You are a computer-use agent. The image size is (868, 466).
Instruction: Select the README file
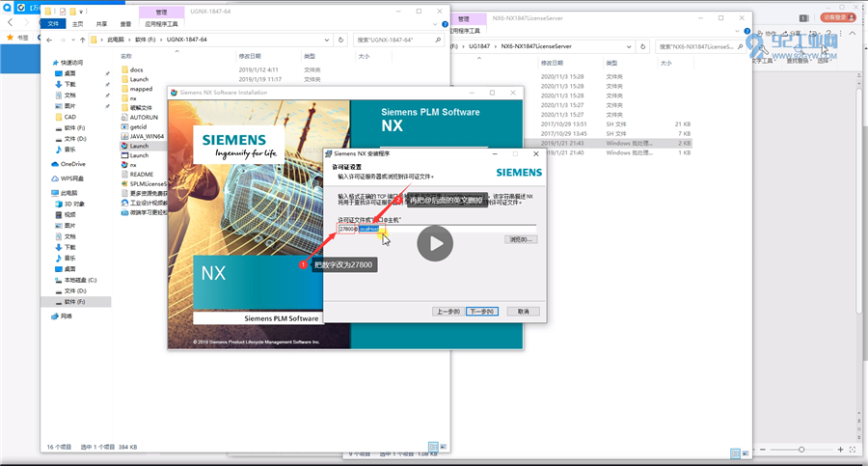click(x=142, y=174)
